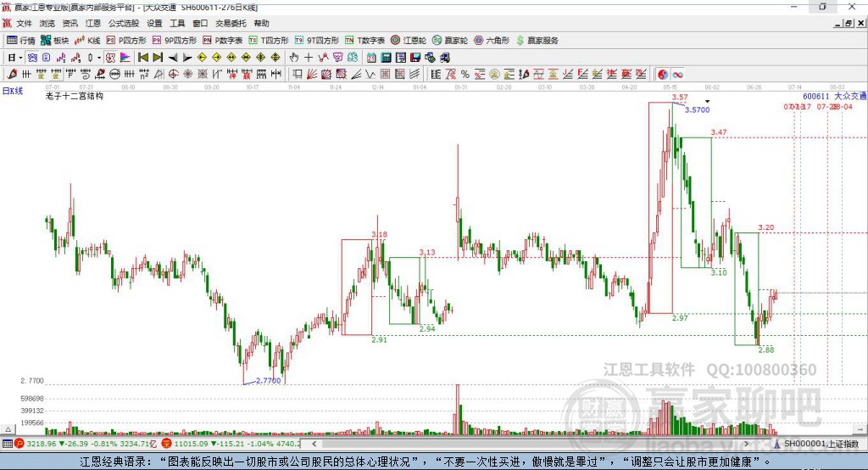Open the calendar icon showing 21
This screenshot has height=470, width=868.
click(x=371, y=58)
